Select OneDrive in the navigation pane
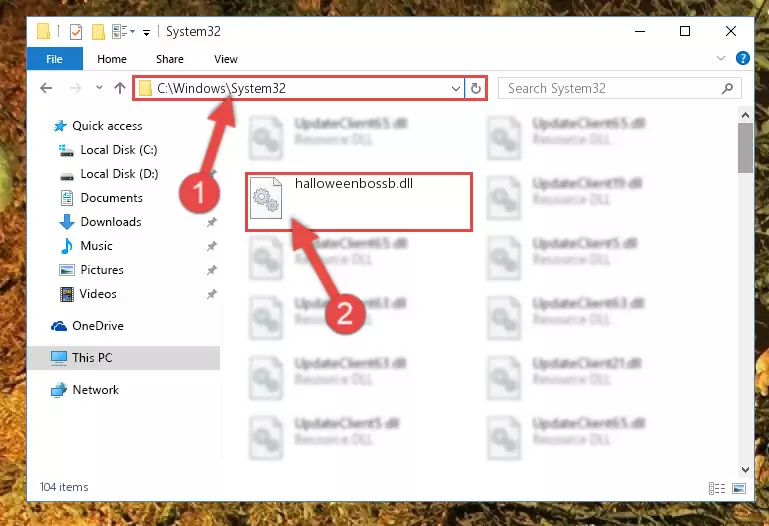Image resolution: width=769 pixels, height=526 pixels. tap(98, 326)
